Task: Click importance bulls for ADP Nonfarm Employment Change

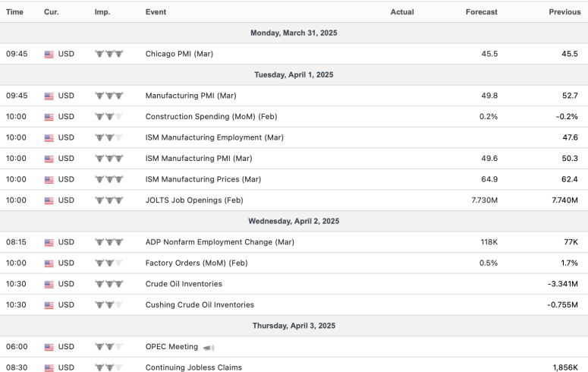Action: click(109, 242)
